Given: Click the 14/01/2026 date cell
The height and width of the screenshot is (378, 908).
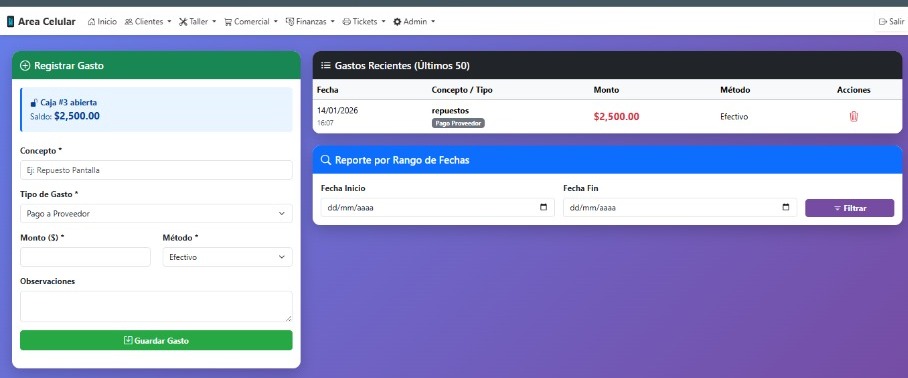Looking at the screenshot, I should coord(338,111).
